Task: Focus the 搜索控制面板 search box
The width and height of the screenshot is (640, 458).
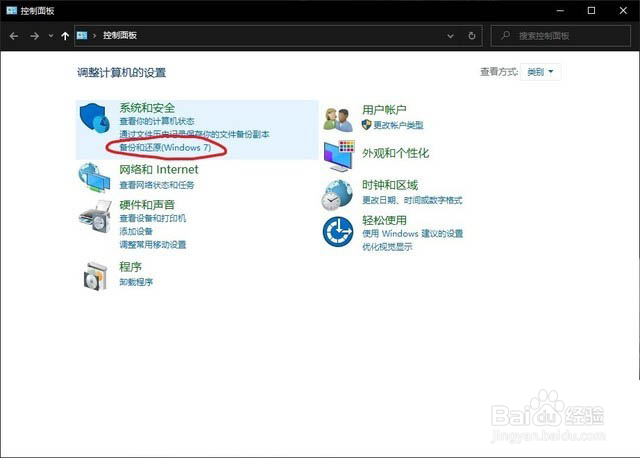Action: (x=561, y=36)
